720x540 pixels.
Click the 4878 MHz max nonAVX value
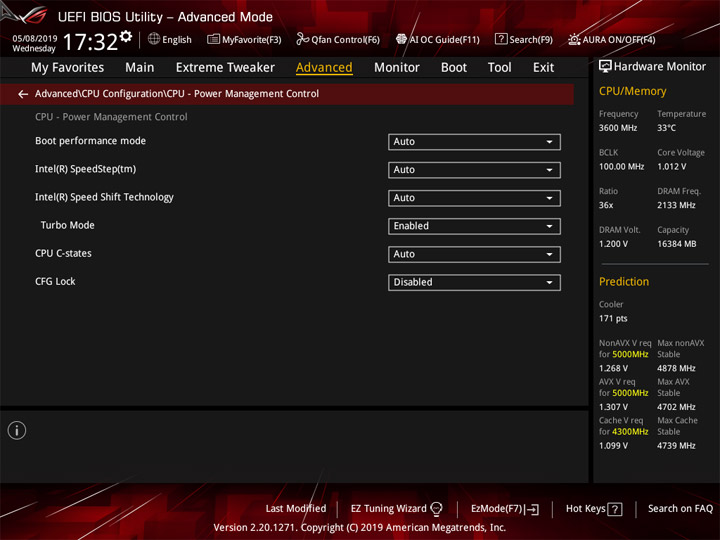(x=676, y=368)
